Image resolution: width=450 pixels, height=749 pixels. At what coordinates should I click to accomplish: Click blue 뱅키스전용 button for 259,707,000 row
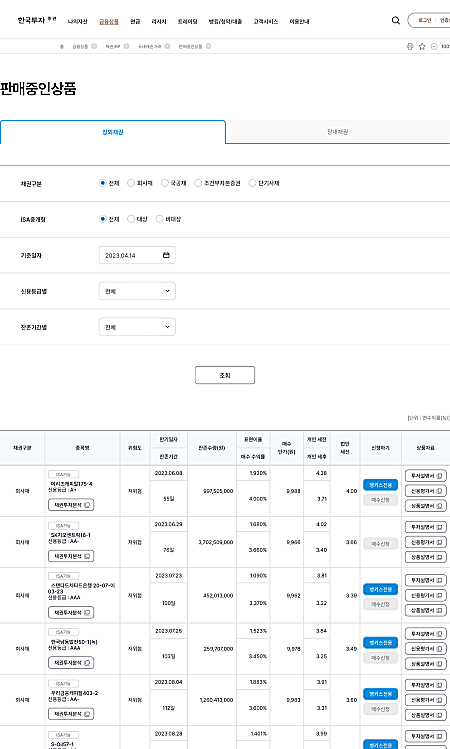(380, 642)
